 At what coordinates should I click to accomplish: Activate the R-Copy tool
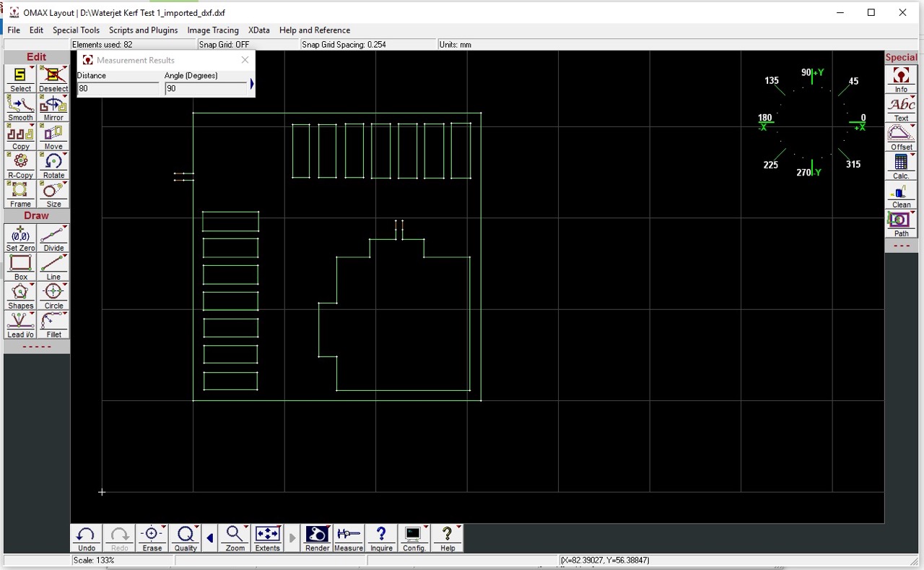tap(20, 165)
